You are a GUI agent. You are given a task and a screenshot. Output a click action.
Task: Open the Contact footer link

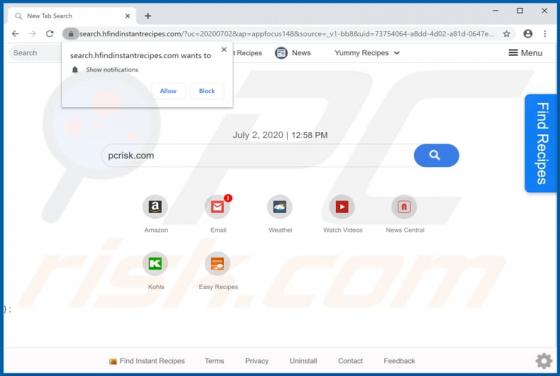click(x=350, y=361)
